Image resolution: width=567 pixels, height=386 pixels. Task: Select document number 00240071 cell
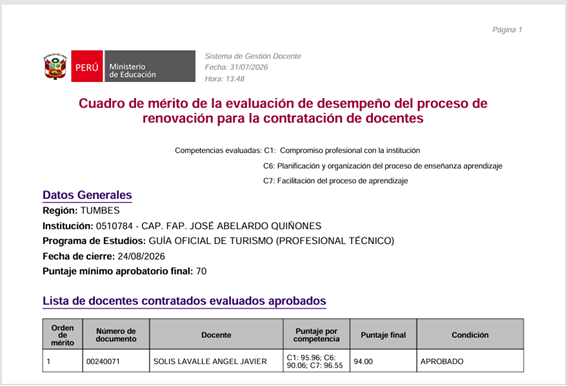click(116, 361)
